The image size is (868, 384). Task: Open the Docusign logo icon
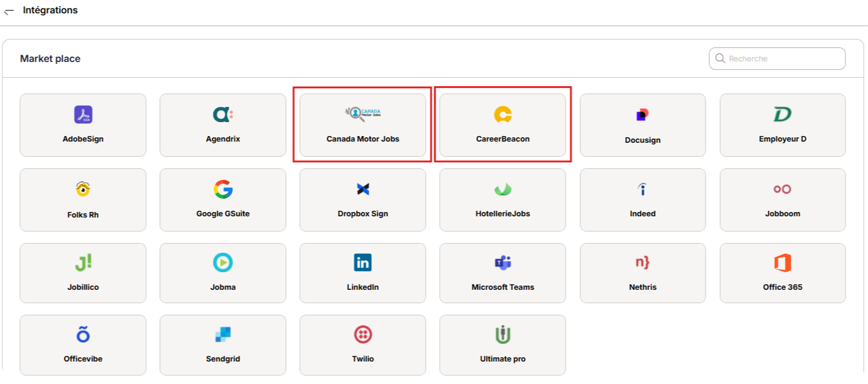pyautogui.click(x=643, y=114)
